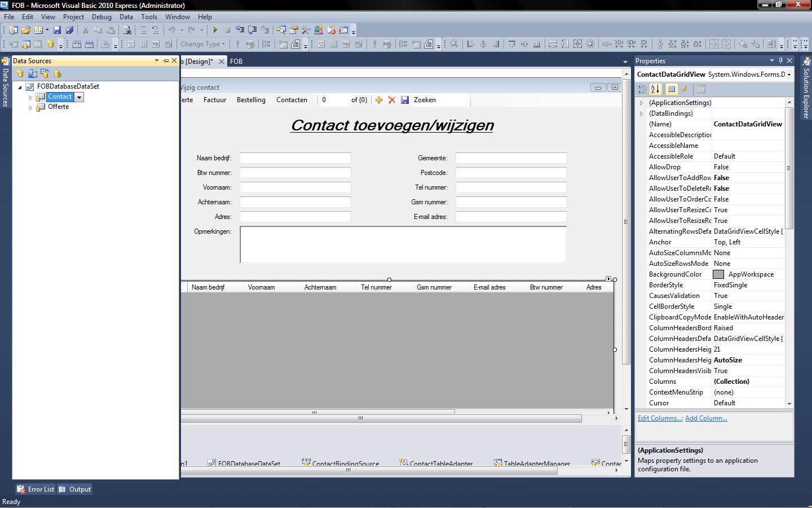Click the Naam bedrijf text field
This screenshot has width=812, height=508.
295,158
